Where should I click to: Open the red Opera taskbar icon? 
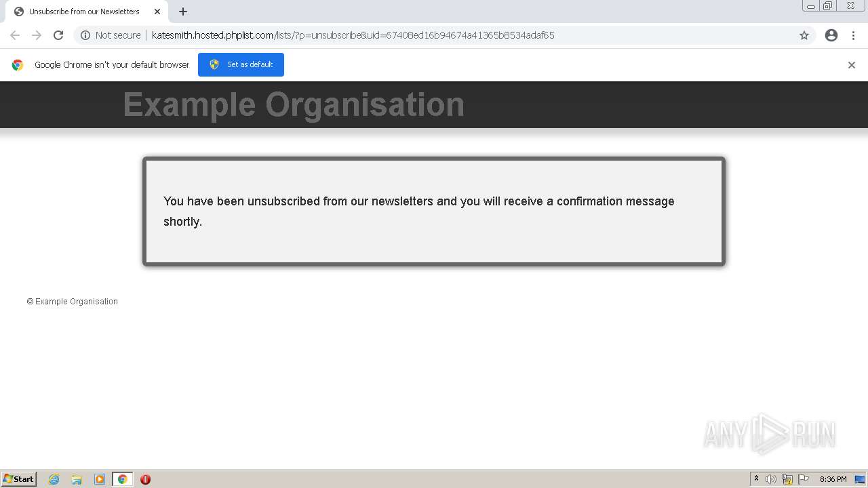click(x=145, y=479)
